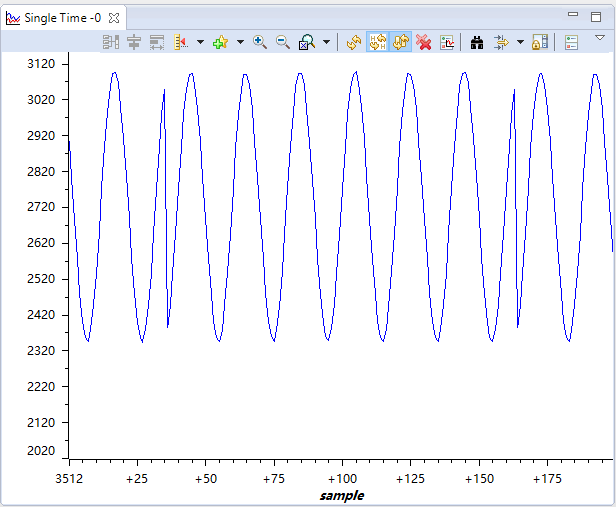This screenshot has height=507, width=616.
Task: Click the measurement marker ruler icon
Action: pos(181,42)
